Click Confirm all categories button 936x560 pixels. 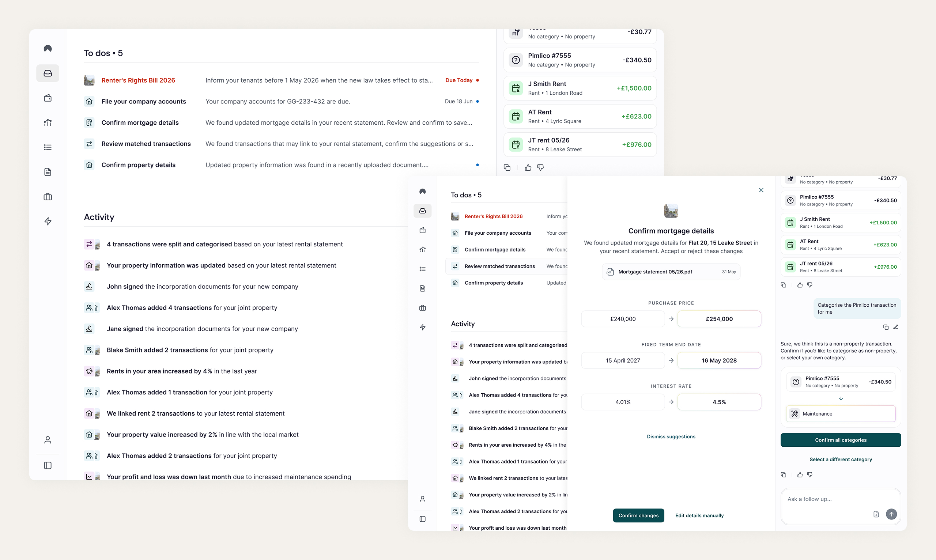coord(841,440)
